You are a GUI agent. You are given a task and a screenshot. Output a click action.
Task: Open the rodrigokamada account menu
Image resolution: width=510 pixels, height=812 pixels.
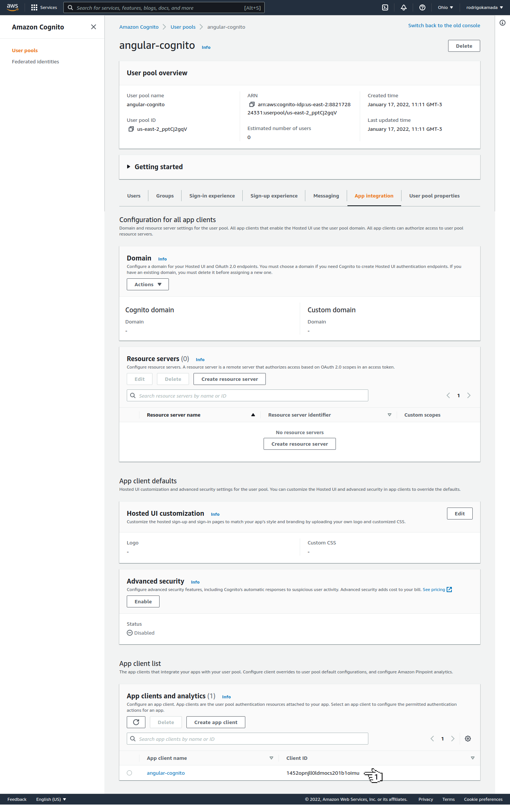point(485,7)
